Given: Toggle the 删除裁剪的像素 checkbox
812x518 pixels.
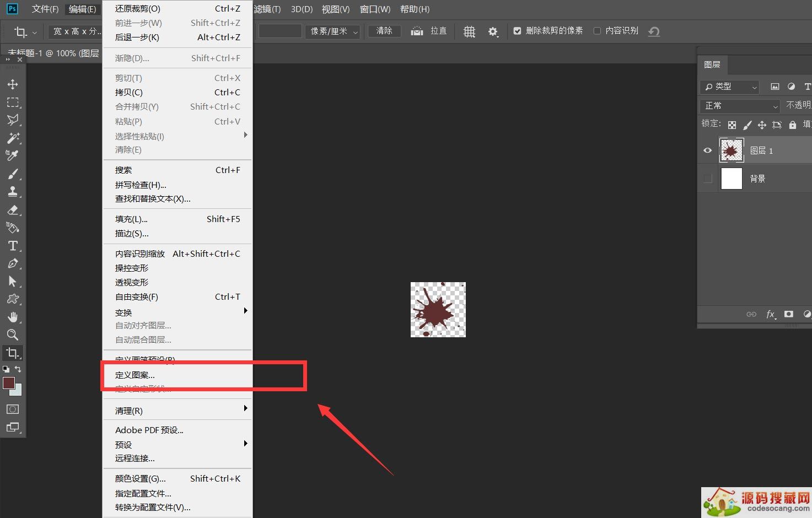Looking at the screenshot, I should [517, 31].
